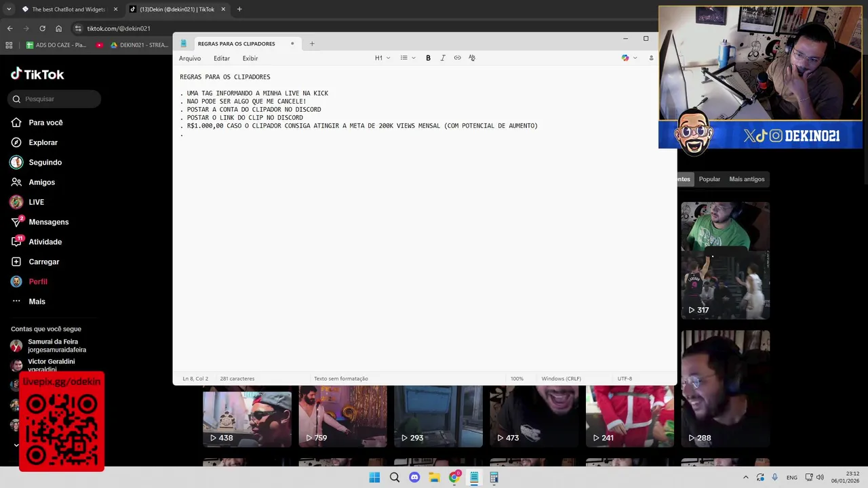Add new Notepad tab

[312, 43]
